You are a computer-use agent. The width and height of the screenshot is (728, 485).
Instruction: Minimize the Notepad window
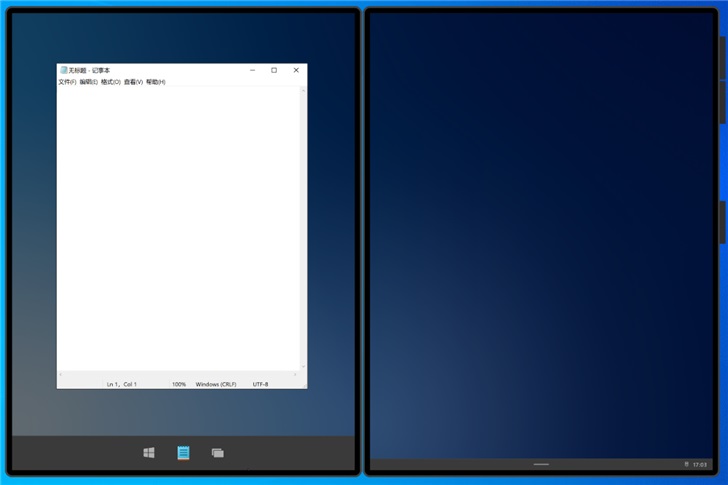253,70
